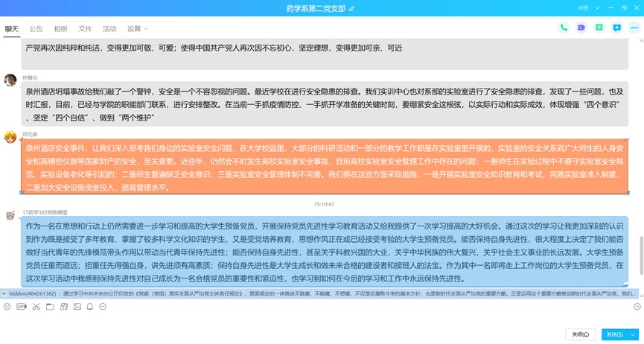Click the 关闭 close button

click(x=580, y=334)
